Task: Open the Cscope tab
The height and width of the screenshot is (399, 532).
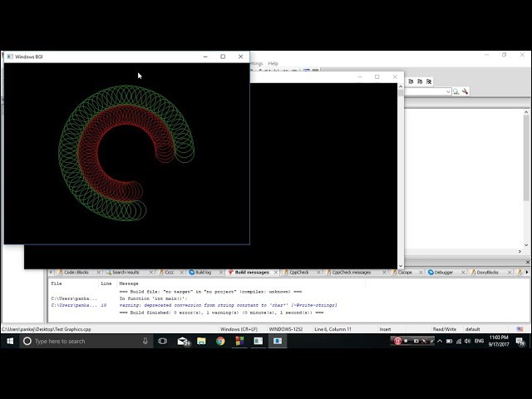Action: coord(405,272)
